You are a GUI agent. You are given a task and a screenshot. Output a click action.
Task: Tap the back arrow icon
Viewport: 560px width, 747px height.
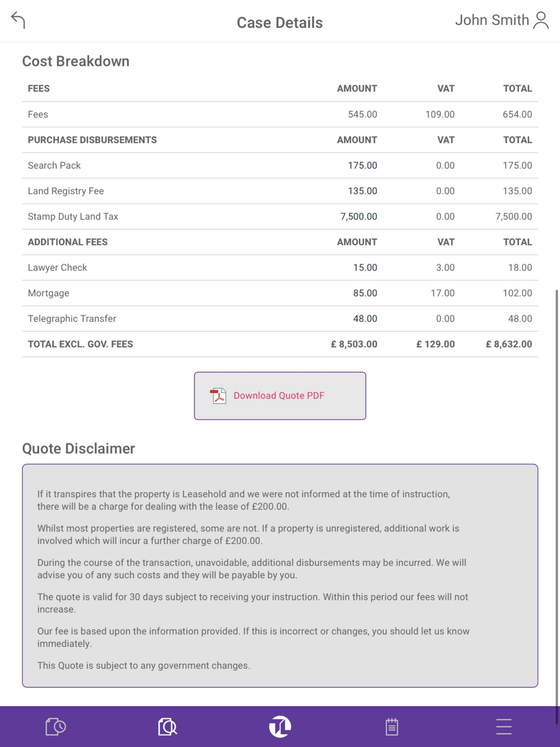click(18, 20)
